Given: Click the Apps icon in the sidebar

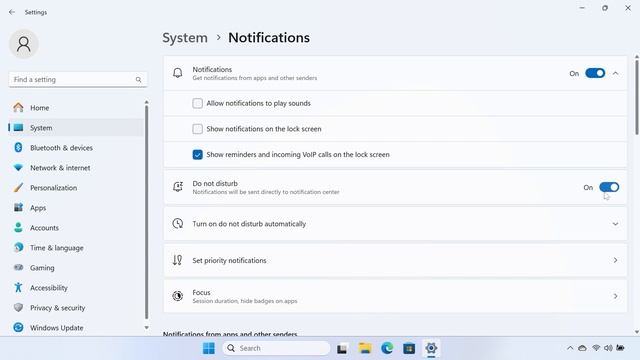Looking at the screenshot, I should (x=18, y=207).
